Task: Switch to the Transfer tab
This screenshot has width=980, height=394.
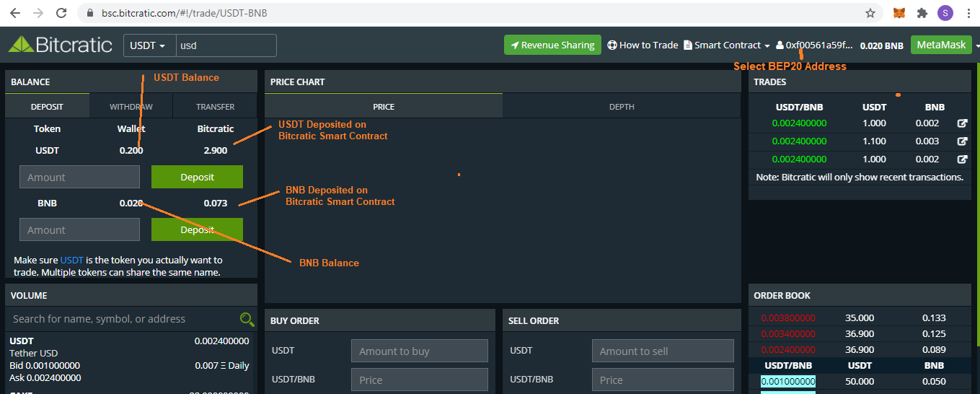Action: tap(215, 107)
